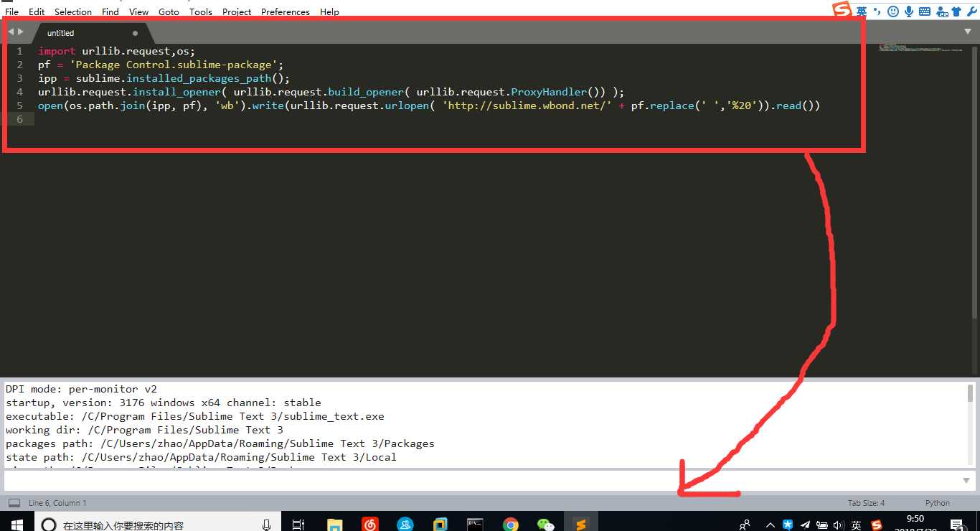Click 'packages path:' console output line

point(220,443)
